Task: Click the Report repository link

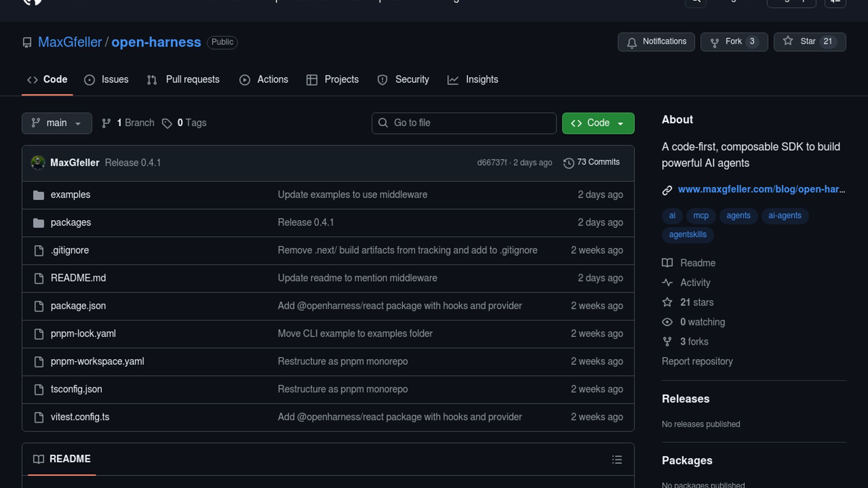Action: (697, 361)
